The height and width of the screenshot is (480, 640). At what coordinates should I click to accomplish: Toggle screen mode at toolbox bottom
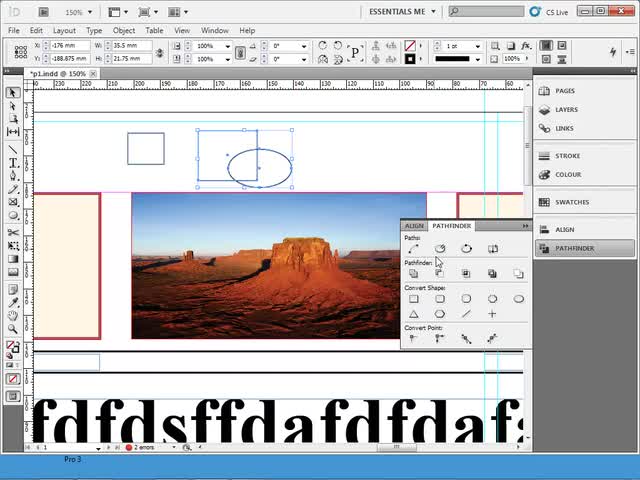point(13,396)
